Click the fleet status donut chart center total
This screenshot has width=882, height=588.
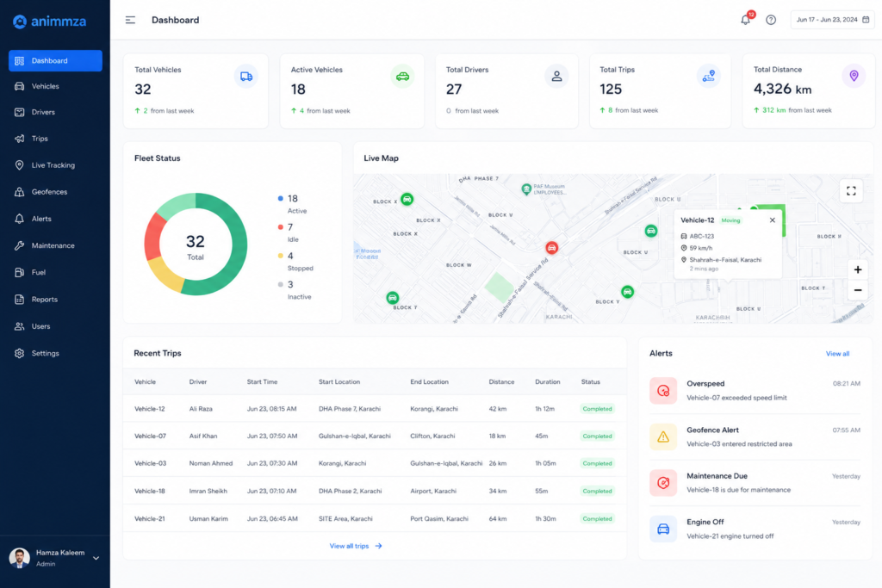[x=196, y=247]
